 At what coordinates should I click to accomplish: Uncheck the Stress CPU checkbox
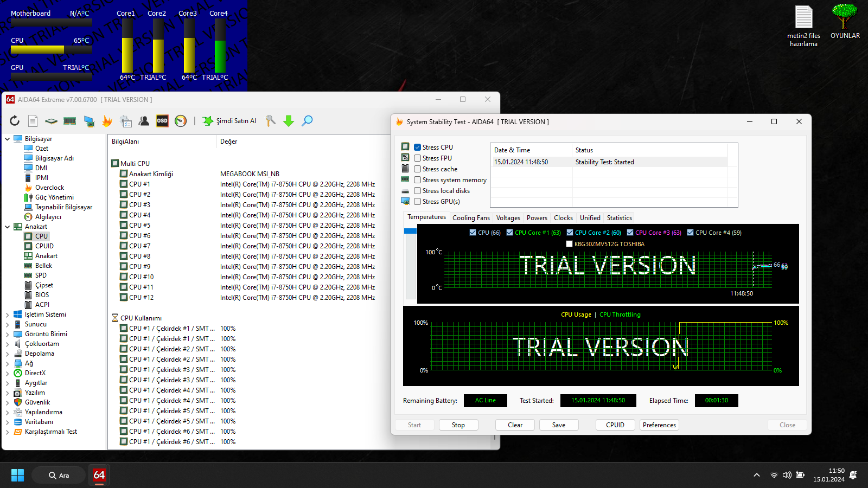coord(418,147)
